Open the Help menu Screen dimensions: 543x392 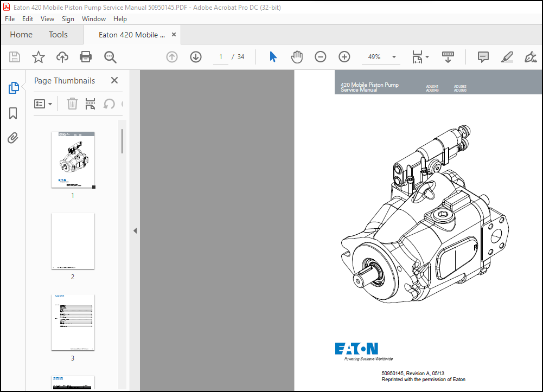pos(120,19)
